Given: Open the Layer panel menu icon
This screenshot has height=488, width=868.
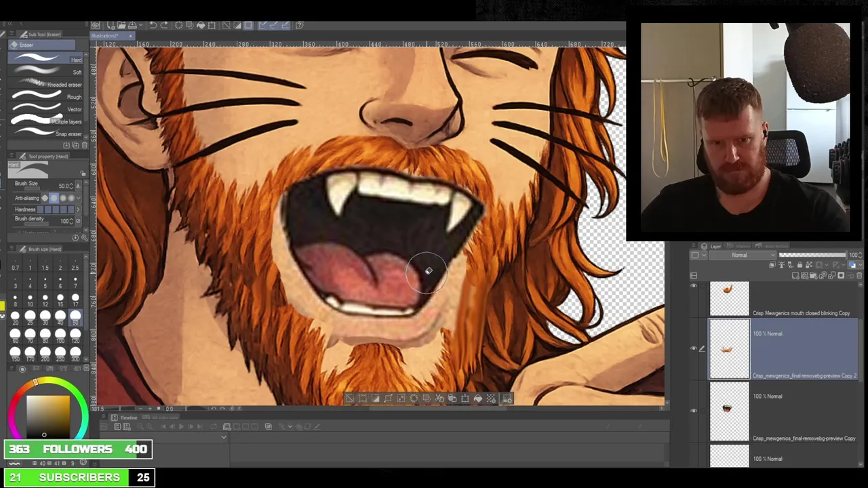Looking at the screenshot, I should 694,245.
